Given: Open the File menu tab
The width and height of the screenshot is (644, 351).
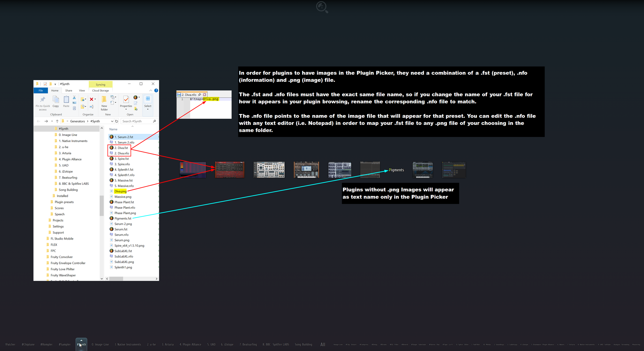Looking at the screenshot, I should [x=41, y=91].
